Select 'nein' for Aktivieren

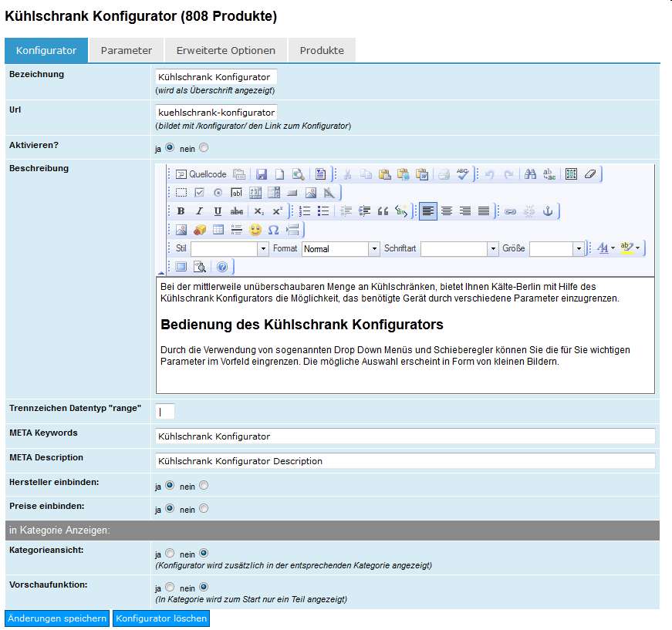[x=204, y=148]
